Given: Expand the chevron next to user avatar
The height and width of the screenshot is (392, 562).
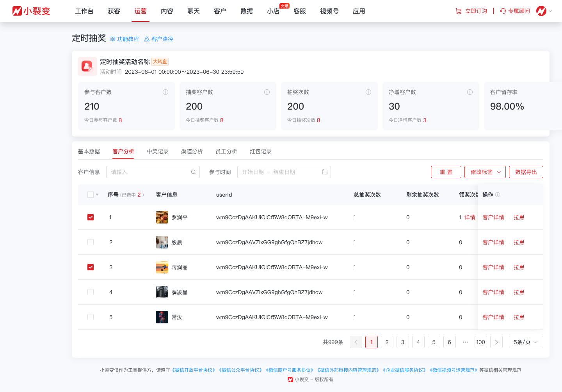Looking at the screenshot, I should pyautogui.click(x=550, y=11).
